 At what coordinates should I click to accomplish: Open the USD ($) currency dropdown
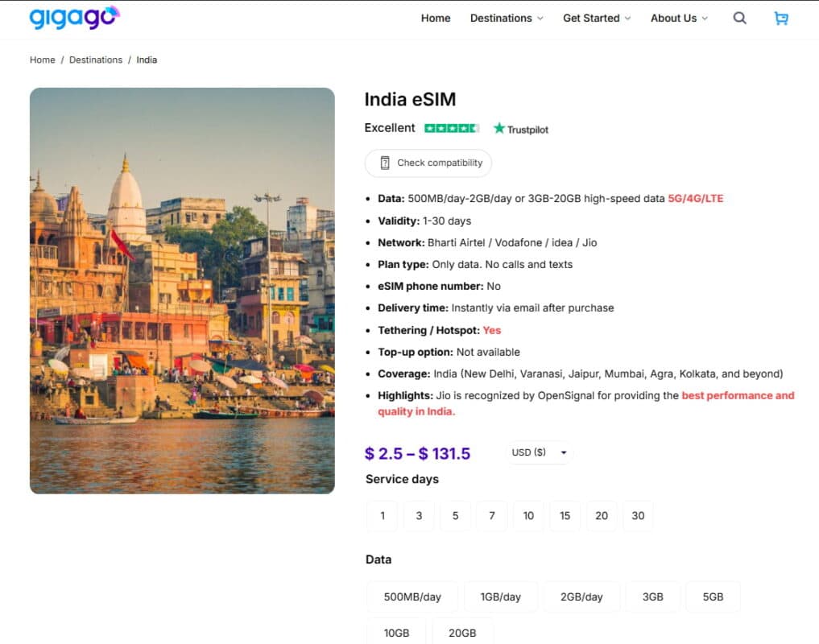[540, 452]
